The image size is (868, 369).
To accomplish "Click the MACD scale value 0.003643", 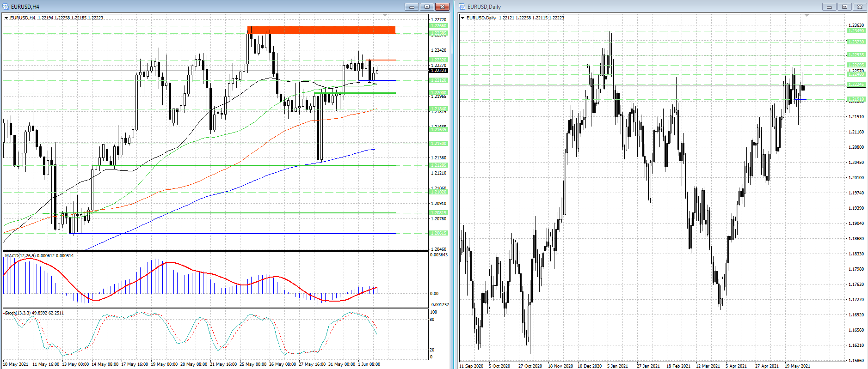I will 439,255.
